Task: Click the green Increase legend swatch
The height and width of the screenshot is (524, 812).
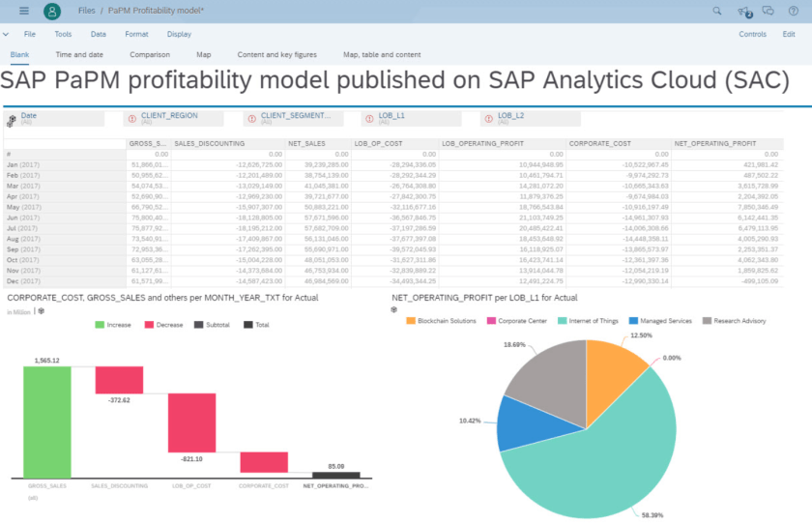Action: pyautogui.click(x=100, y=325)
